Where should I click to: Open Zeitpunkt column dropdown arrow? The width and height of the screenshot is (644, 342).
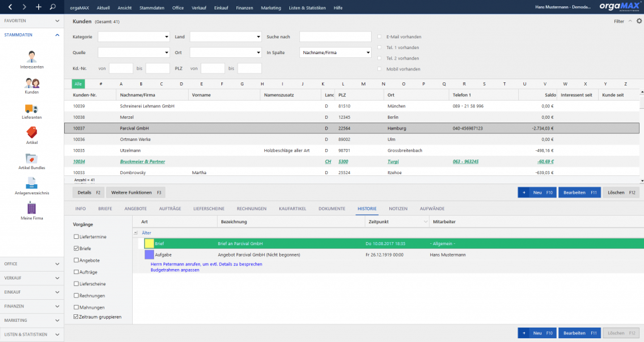coord(426,222)
